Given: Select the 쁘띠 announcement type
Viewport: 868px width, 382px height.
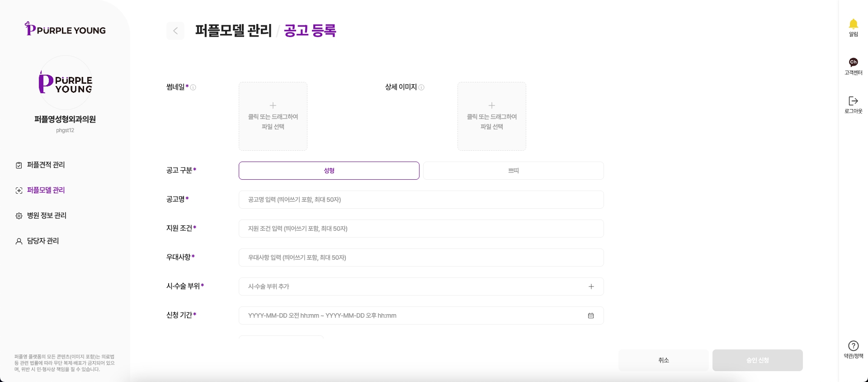Looking at the screenshot, I should pos(513,171).
